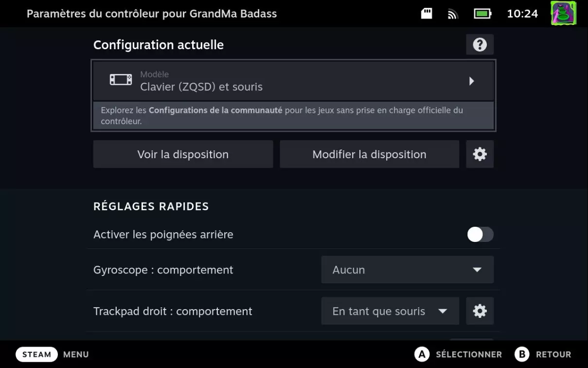Expand the Clavier (ZQSD) et souris model arrow
This screenshot has height=368, width=588.
(471, 81)
